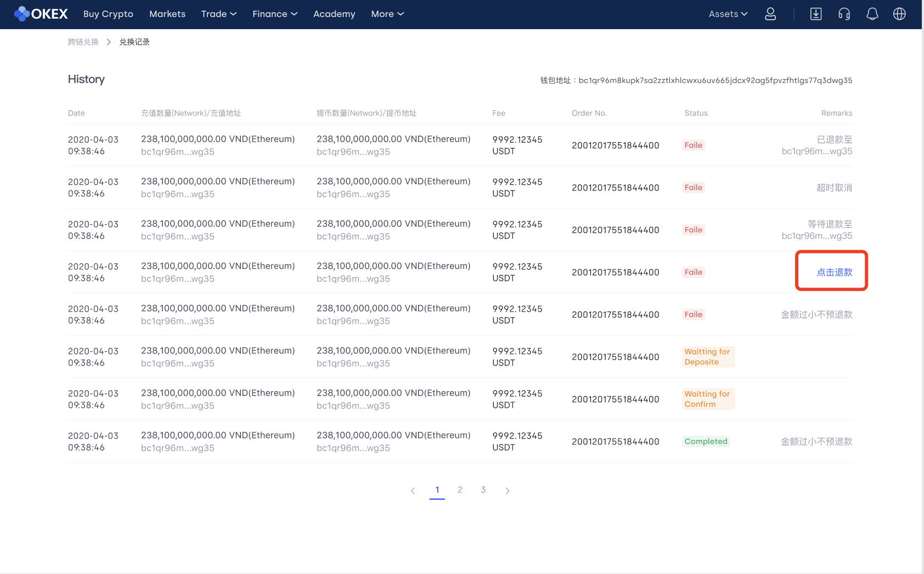Open the notifications bell
924x574 pixels.
coord(872,14)
